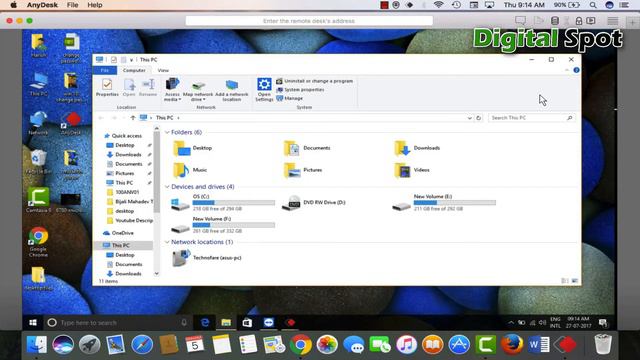640x360 pixels.
Task: Collapse the Devices and drives group
Action: click(167, 187)
